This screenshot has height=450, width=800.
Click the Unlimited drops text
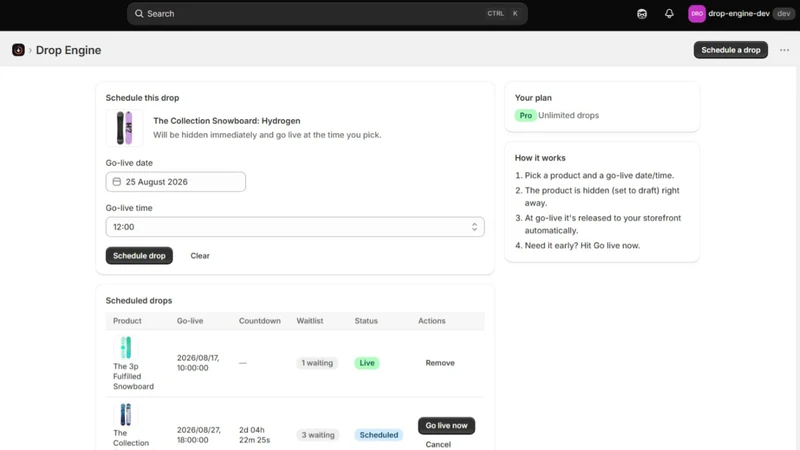pyautogui.click(x=568, y=115)
